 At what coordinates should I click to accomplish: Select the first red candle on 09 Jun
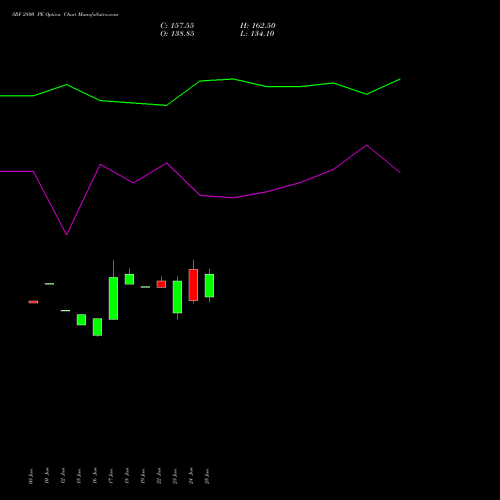pyautogui.click(x=33, y=302)
